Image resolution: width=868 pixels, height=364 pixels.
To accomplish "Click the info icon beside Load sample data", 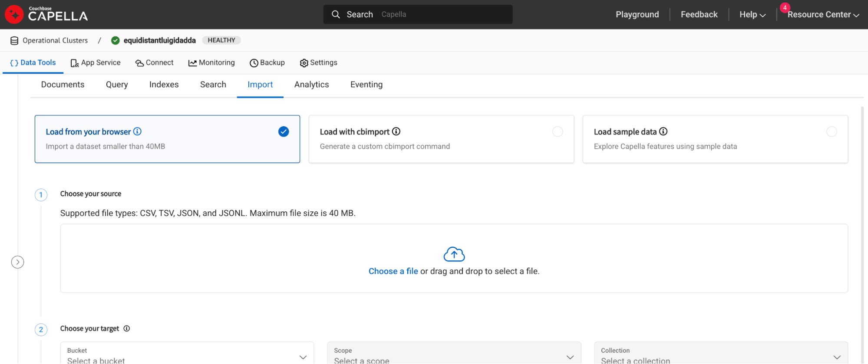I will (x=663, y=131).
